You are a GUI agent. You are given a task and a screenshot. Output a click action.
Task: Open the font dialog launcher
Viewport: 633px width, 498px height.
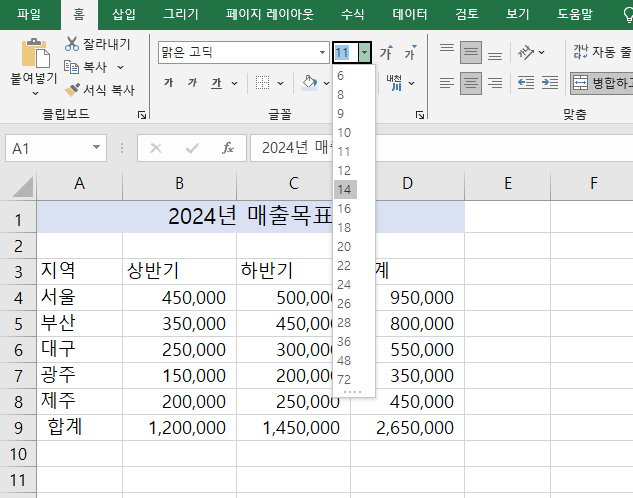[x=420, y=115]
